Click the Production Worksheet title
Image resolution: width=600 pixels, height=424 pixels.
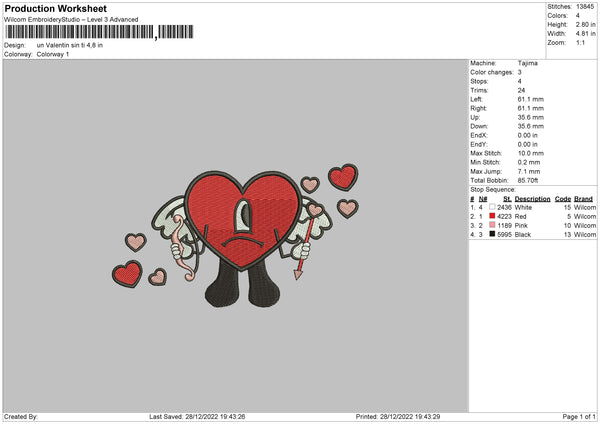pos(55,8)
